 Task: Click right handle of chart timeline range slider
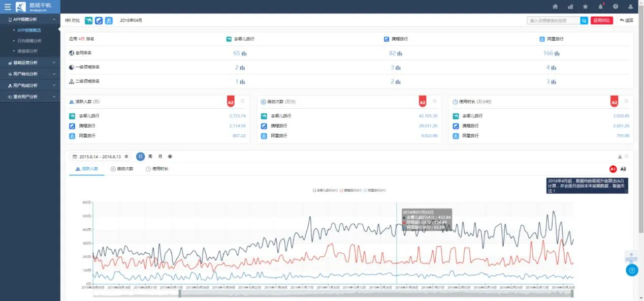pos(572,293)
